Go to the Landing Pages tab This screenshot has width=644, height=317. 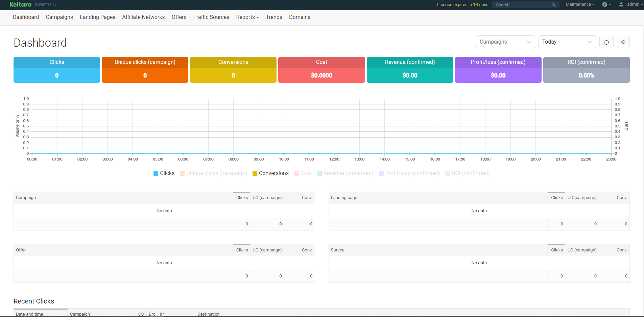coord(97,17)
